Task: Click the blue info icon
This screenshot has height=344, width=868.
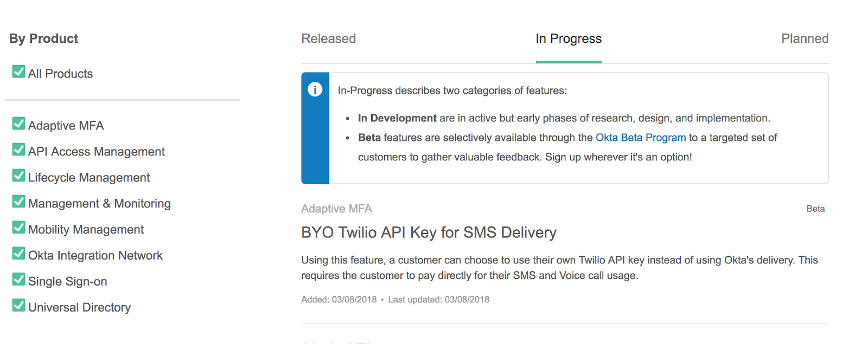Action: pyautogui.click(x=315, y=89)
